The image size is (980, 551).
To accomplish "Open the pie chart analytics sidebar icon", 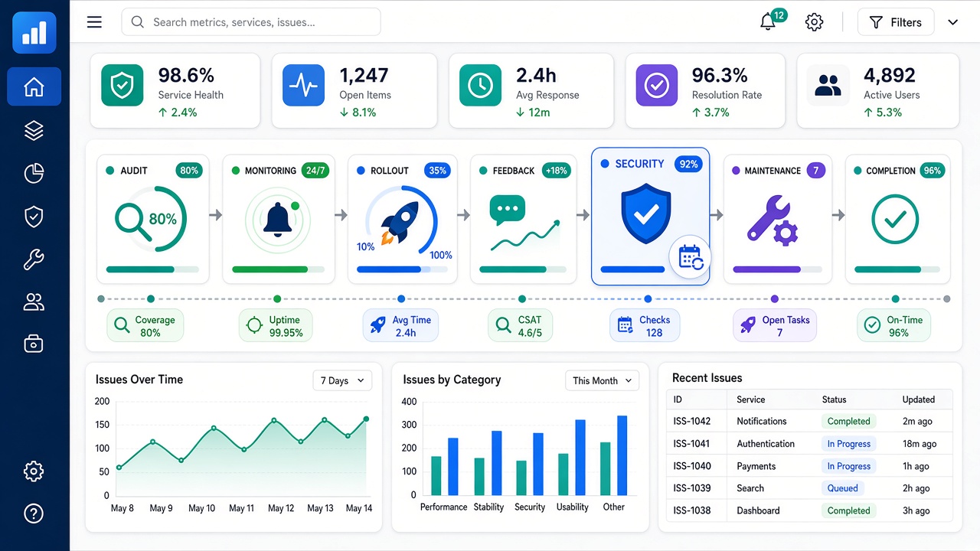I will point(34,174).
